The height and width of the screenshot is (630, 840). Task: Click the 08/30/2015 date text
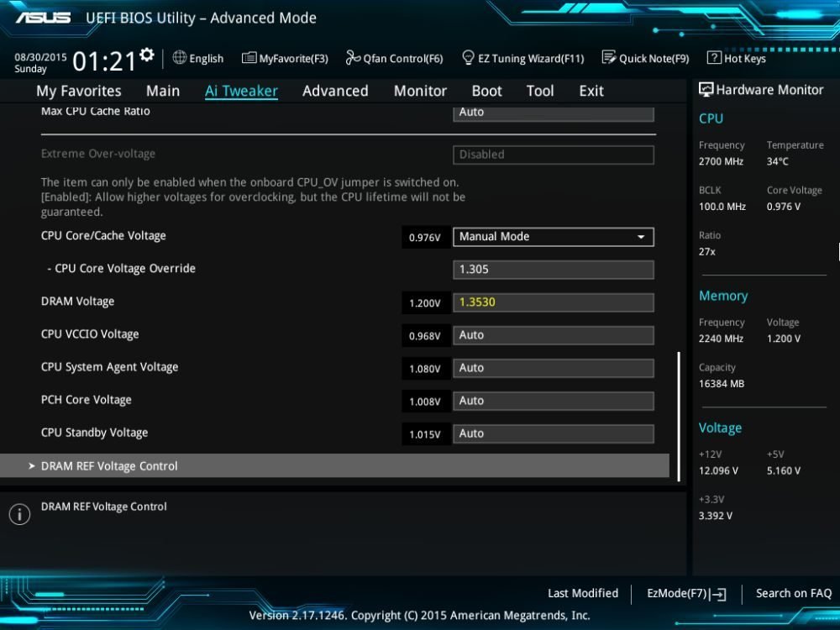[x=40, y=57]
